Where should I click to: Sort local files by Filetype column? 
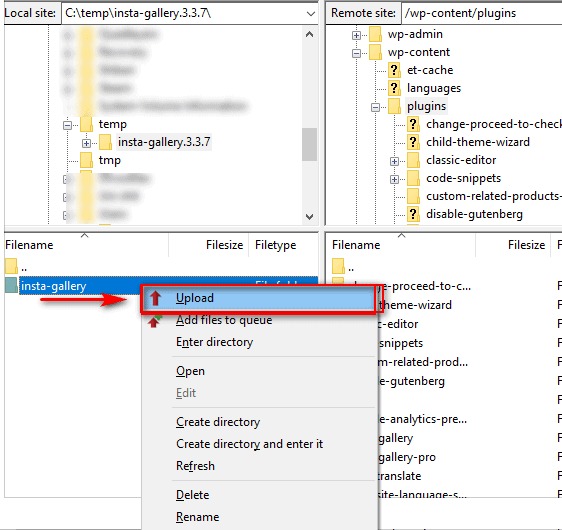tap(283, 245)
